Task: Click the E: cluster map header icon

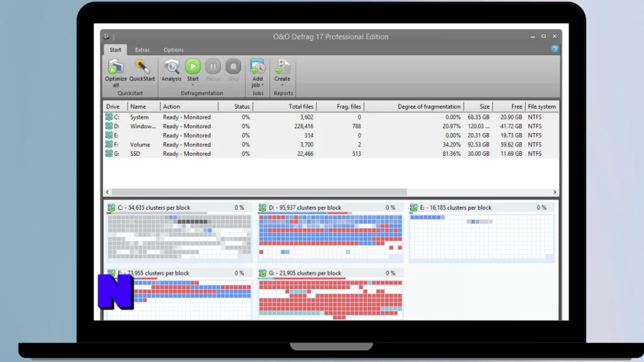Action: (414, 207)
